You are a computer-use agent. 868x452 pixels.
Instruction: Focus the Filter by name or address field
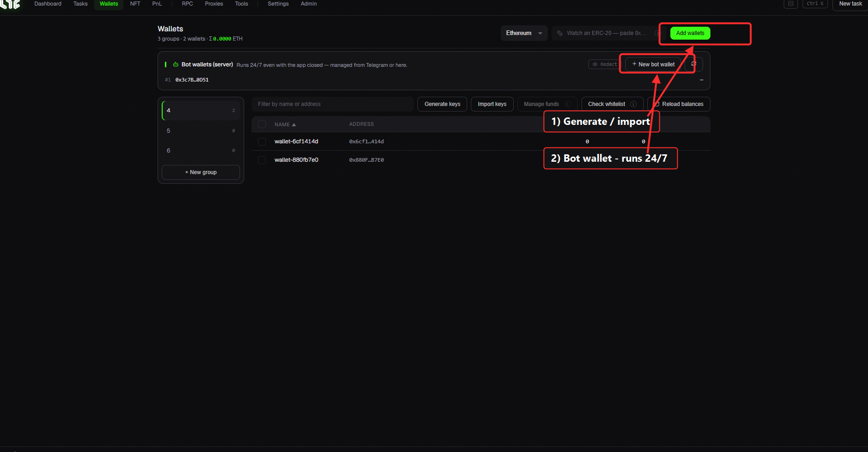pos(332,104)
